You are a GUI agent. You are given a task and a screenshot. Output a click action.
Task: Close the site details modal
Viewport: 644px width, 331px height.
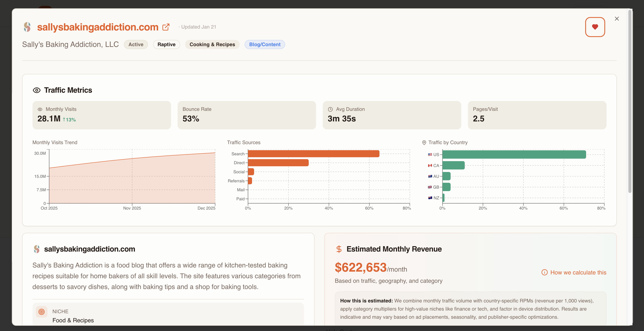(x=617, y=19)
